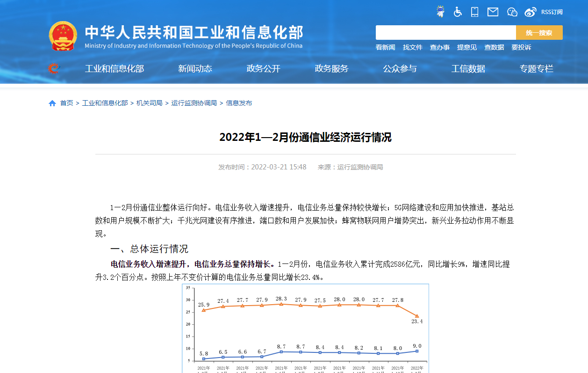The height and width of the screenshot is (373, 588).
Task: Click the mobile phone version icon
Action: tap(474, 12)
